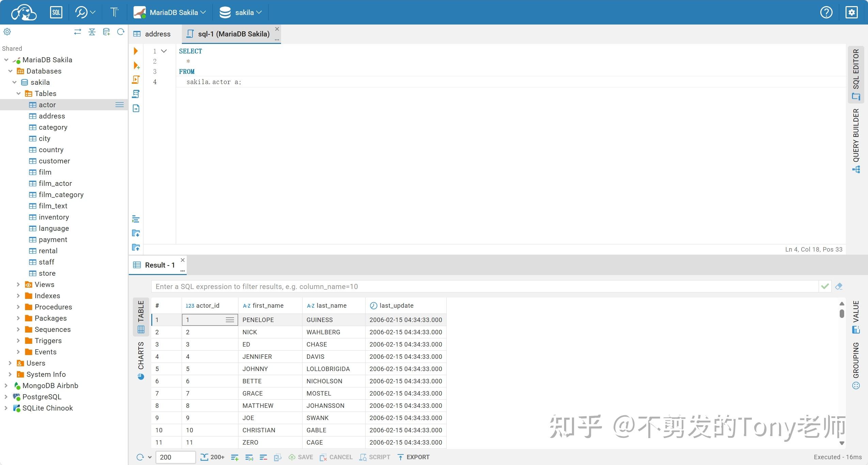Screen dimensions: 868x465
Task: Expand the Views tree node
Action: 19,284
